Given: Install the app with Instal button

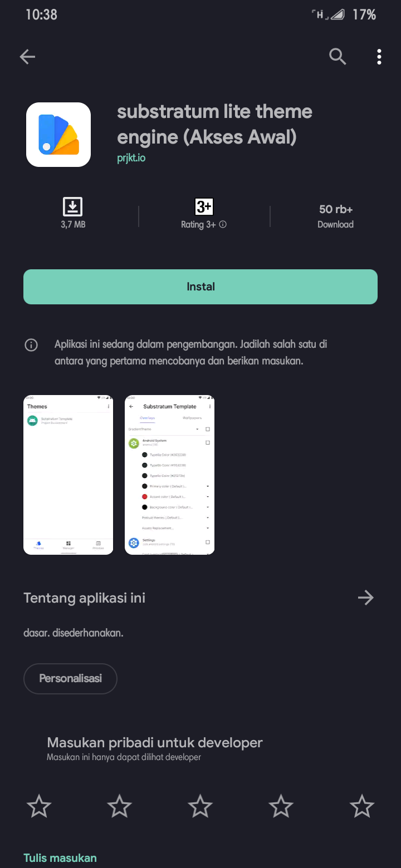Looking at the screenshot, I should coord(200,287).
